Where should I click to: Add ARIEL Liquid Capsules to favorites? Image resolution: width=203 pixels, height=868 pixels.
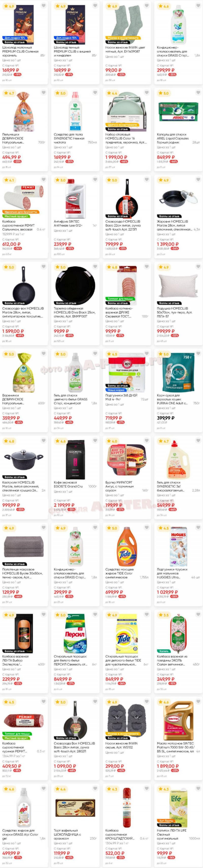[198, 93]
